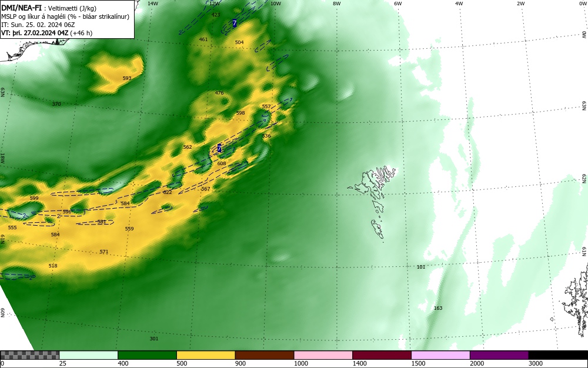Image resolution: width=588 pixels, height=368 pixels.
Task: Click the map value '370'
Action: [56, 104]
